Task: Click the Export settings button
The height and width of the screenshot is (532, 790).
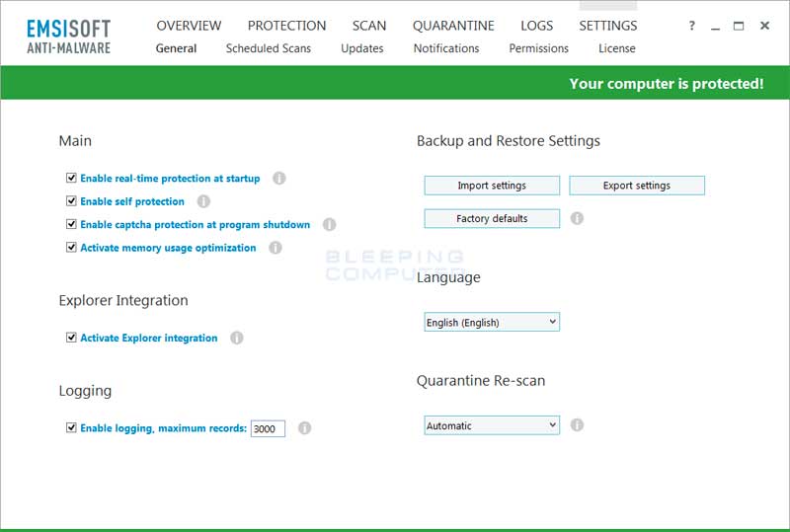Action: pyautogui.click(x=637, y=186)
